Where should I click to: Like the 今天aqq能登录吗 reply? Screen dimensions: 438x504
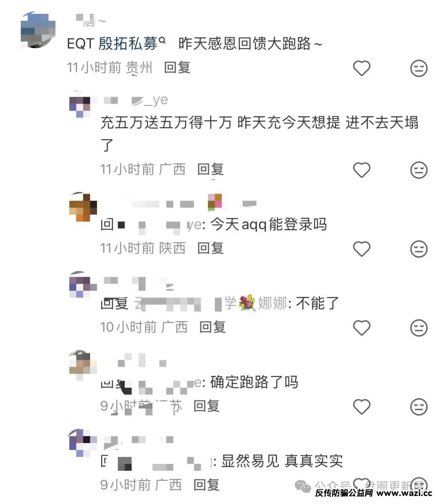pos(361,248)
